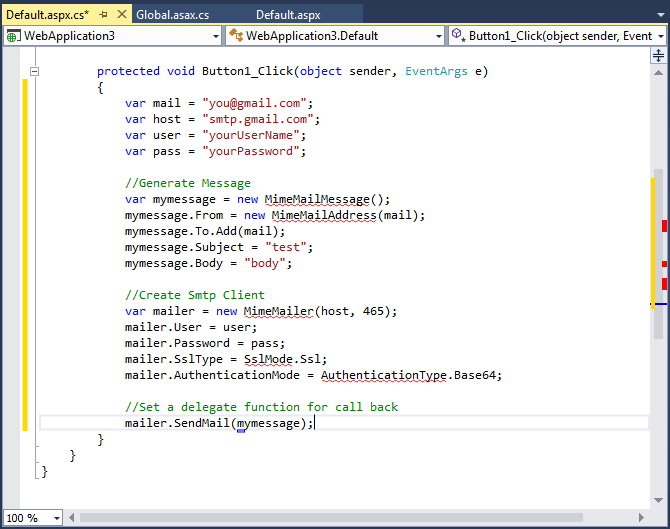Click the mailer.SendMail(mymessage) line
The image size is (670, 529).
219,423
